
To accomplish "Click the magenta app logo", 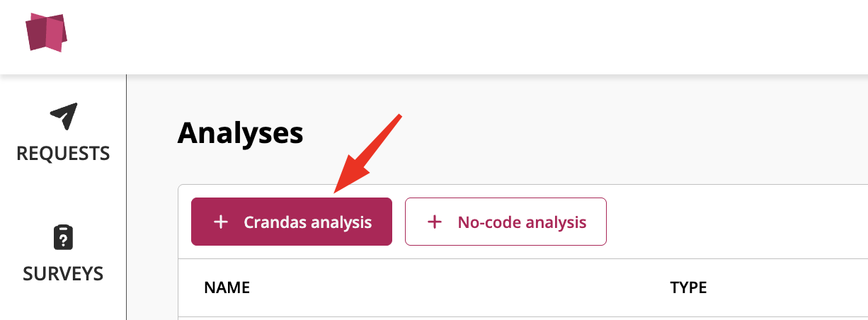I will pyautogui.click(x=46, y=33).
